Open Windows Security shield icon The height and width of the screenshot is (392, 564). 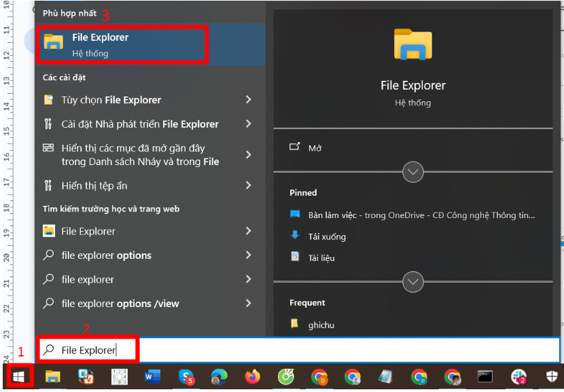[x=552, y=376]
